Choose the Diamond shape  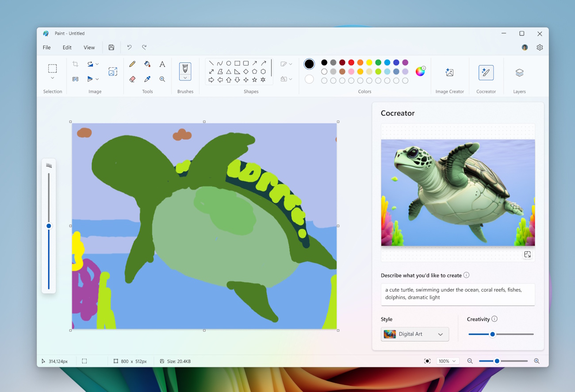[246, 71]
